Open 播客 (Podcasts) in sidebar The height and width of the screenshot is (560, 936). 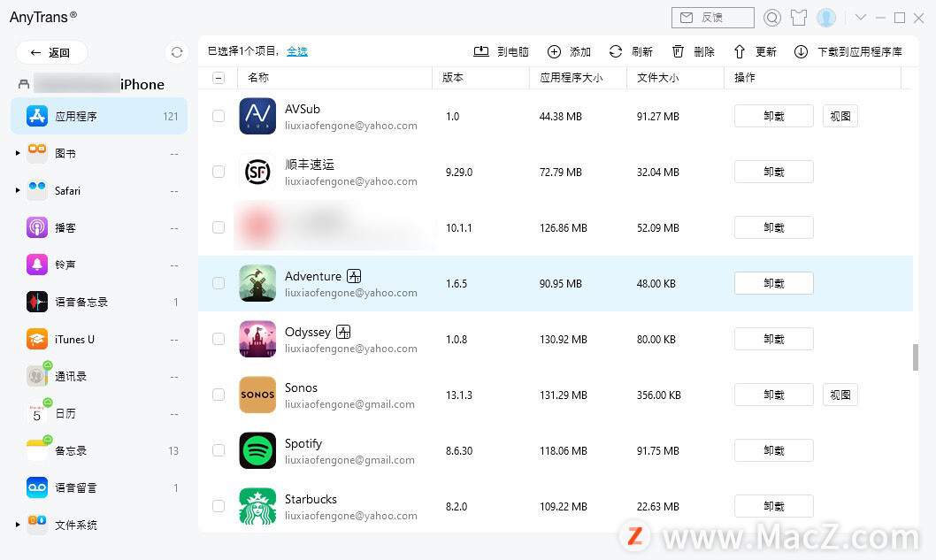[x=99, y=227]
